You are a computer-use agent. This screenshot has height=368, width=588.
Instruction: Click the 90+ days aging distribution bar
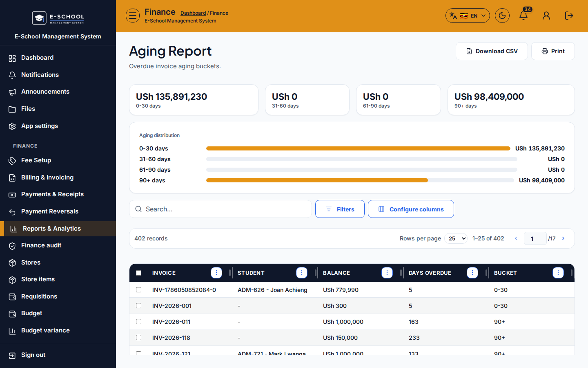pos(360,180)
